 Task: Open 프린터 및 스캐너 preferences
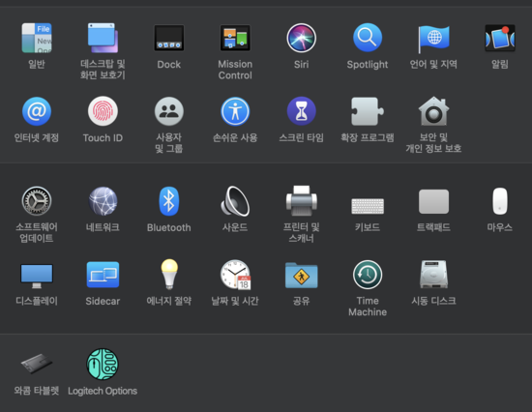point(301,201)
